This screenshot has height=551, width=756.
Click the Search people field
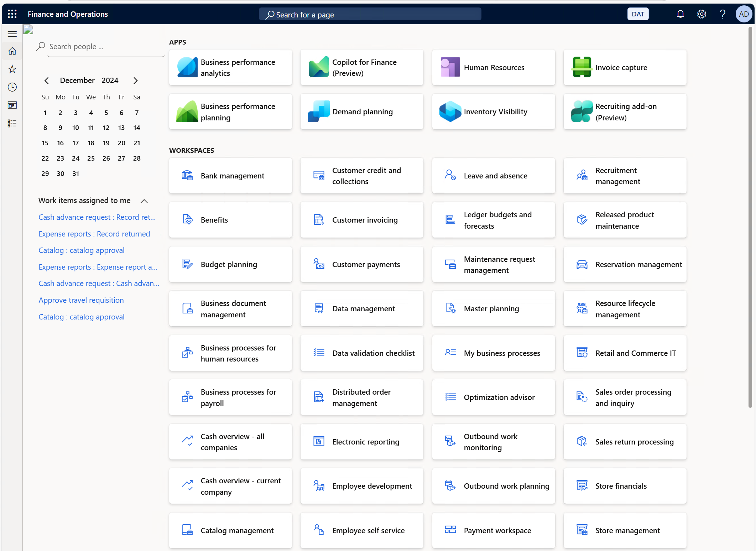[106, 47]
